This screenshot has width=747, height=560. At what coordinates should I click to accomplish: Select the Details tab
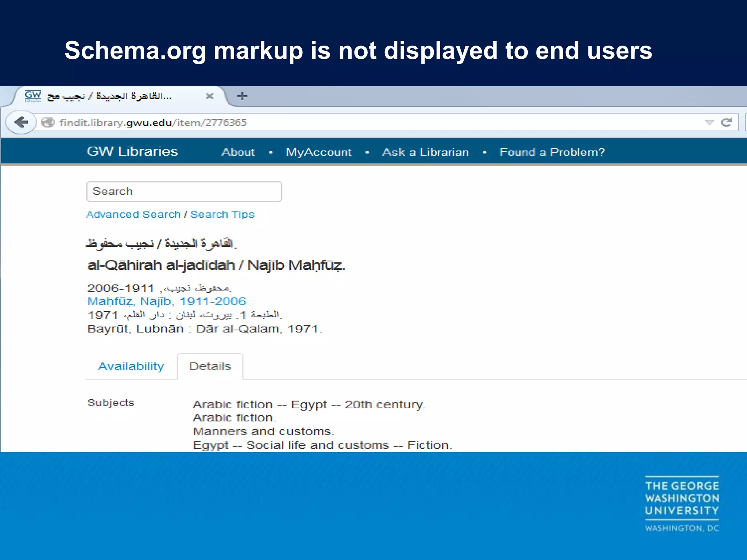tap(210, 366)
